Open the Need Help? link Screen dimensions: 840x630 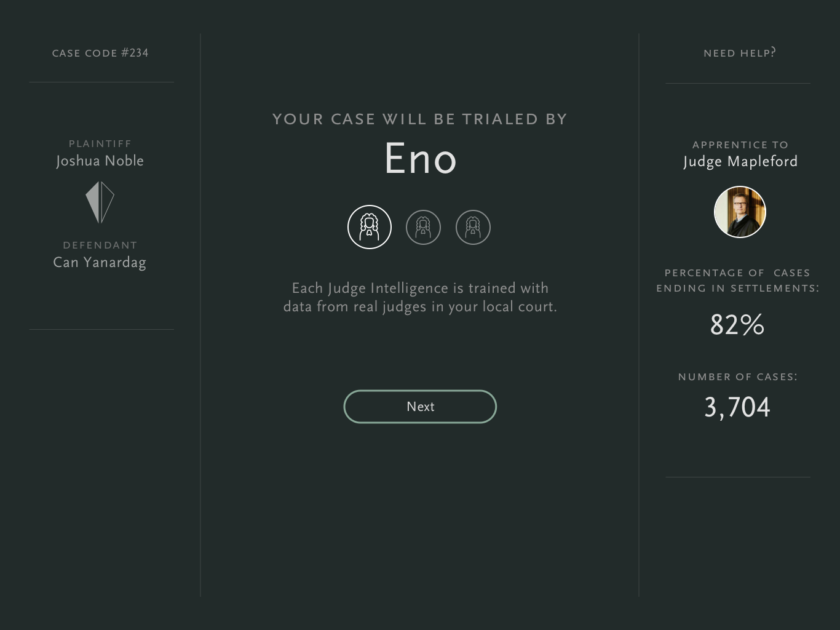point(739,53)
